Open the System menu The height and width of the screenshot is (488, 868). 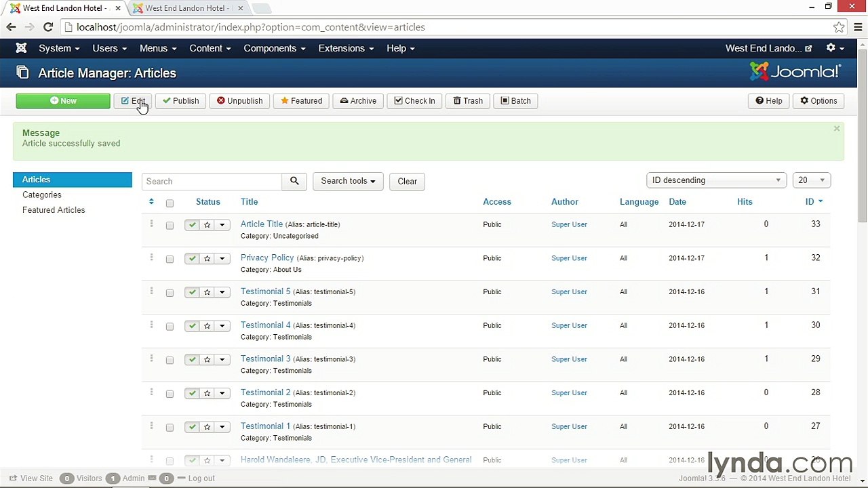[x=59, y=48]
